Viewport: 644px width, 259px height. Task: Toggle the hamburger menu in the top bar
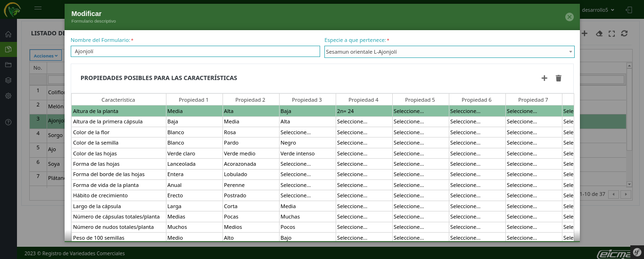(x=38, y=8)
